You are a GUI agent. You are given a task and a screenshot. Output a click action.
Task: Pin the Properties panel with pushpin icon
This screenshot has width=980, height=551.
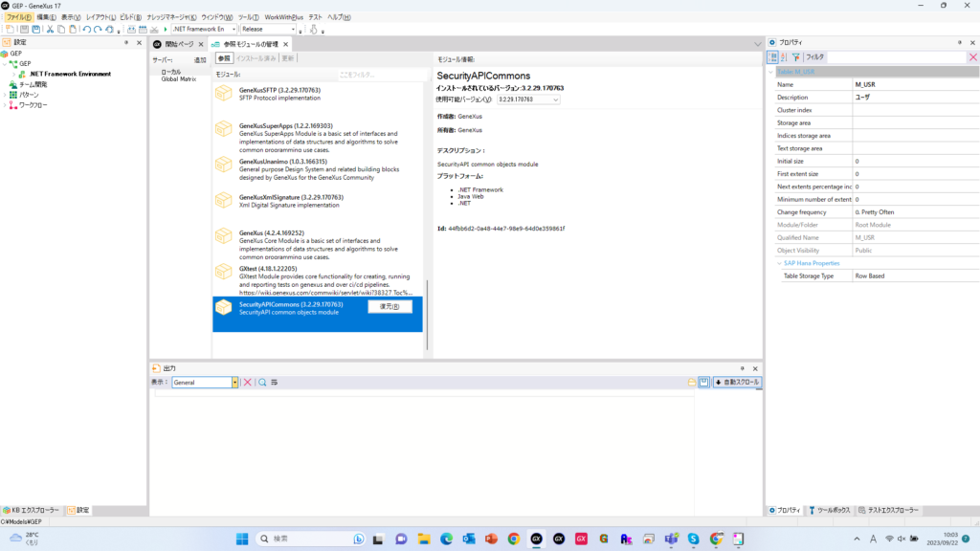tap(960, 42)
